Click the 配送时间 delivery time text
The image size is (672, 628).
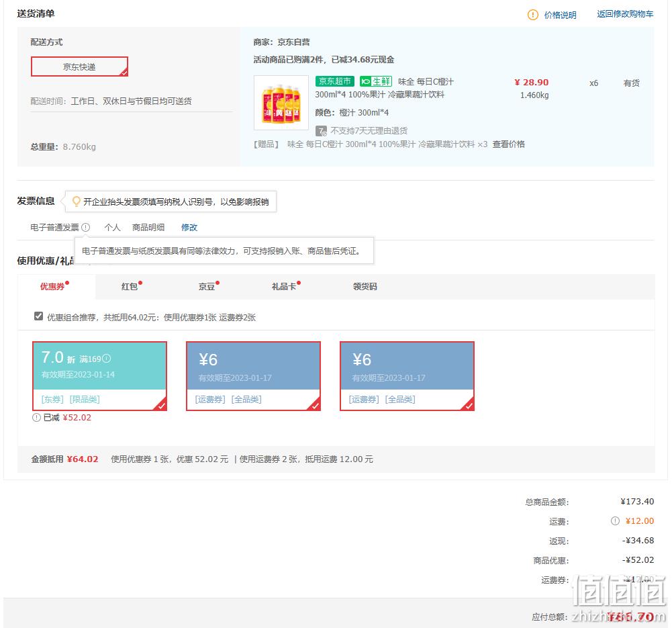(x=111, y=101)
